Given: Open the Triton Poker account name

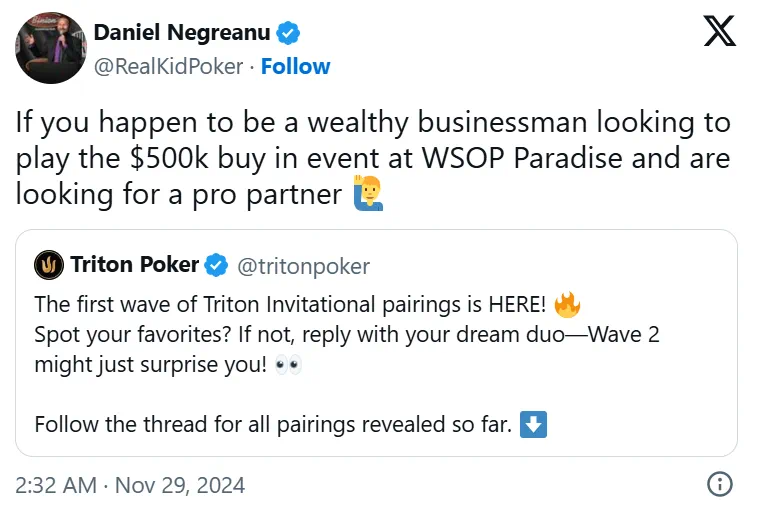Looking at the screenshot, I should coord(134,266).
